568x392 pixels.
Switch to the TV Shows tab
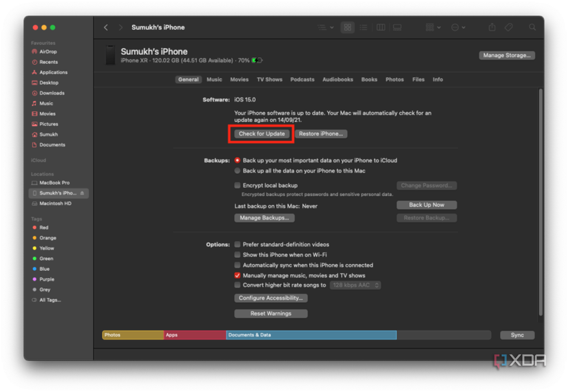point(269,80)
